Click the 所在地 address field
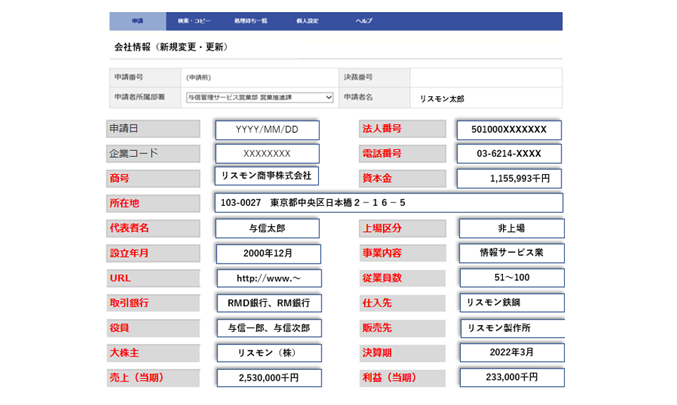This screenshot has width=677, height=405. [387, 203]
